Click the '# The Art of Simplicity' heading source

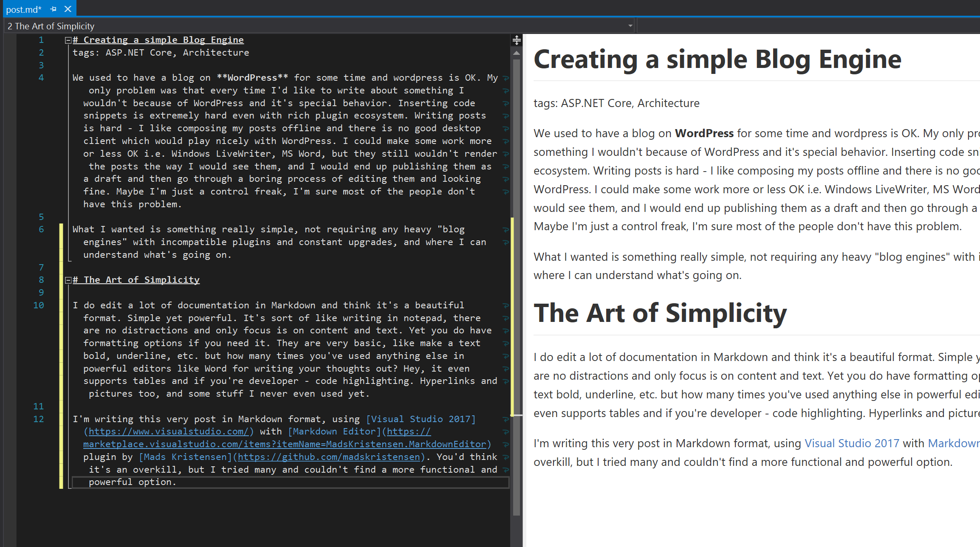[x=136, y=280]
